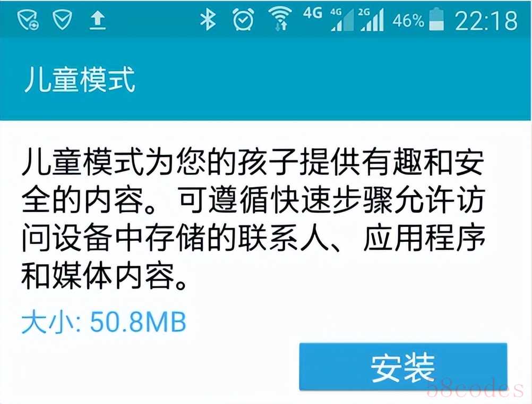Screen dimensions: 532x404
Task: Tap the Wi-Fi signal icon
Action: click(x=280, y=19)
